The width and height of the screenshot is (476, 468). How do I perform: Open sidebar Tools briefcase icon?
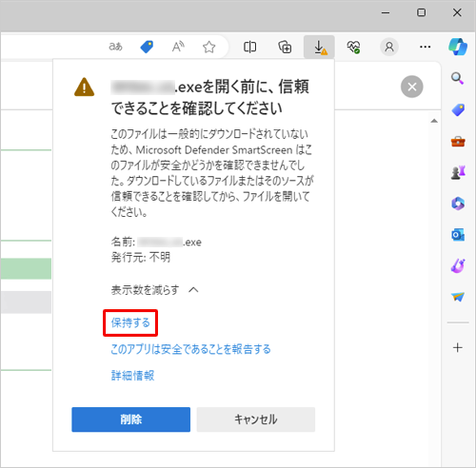[x=458, y=141]
